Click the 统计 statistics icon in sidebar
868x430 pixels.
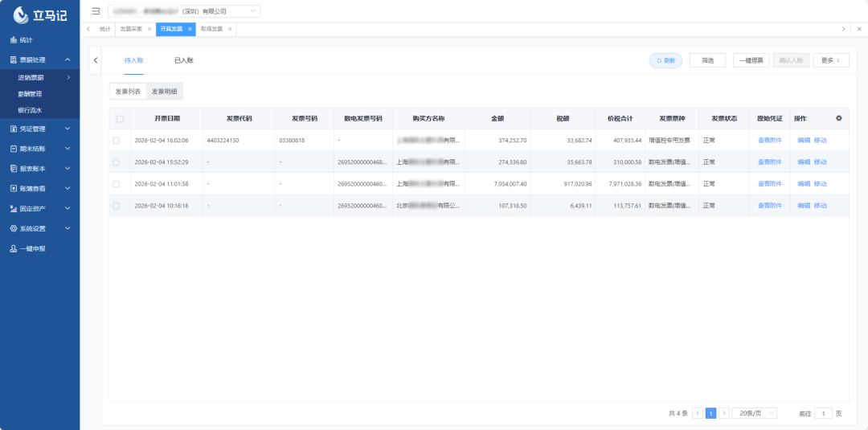(x=14, y=39)
